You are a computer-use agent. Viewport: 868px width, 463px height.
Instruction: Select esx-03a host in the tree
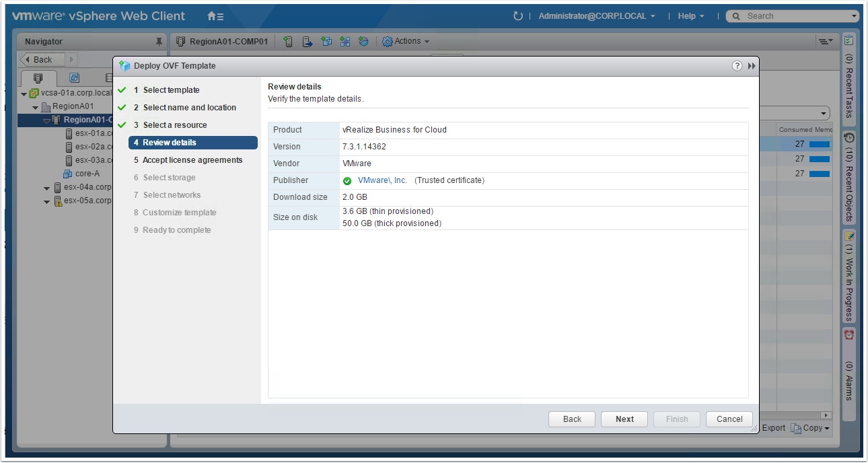[88, 160]
